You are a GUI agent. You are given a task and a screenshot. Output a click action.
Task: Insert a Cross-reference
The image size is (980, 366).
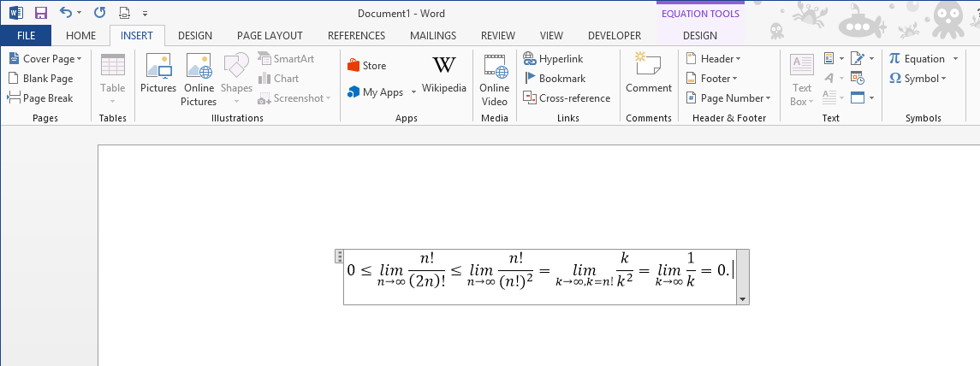567,98
